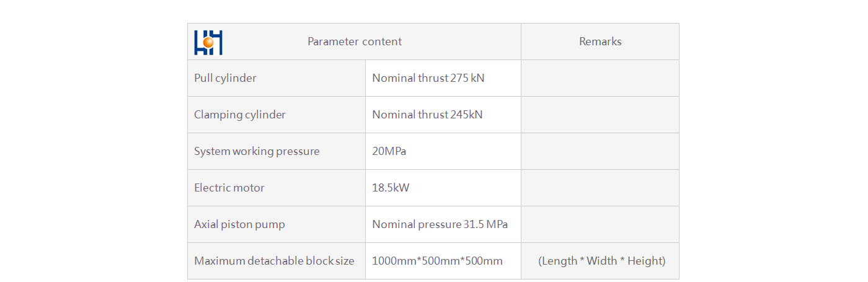Click empty Remarks cell for Pull cylinder
868x282 pixels.
click(x=600, y=78)
